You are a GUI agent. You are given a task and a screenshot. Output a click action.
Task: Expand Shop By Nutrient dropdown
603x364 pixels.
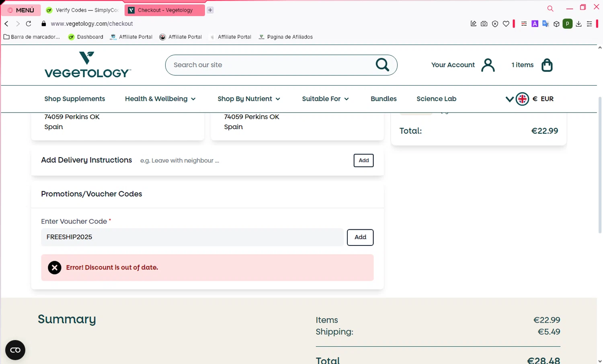tap(249, 99)
